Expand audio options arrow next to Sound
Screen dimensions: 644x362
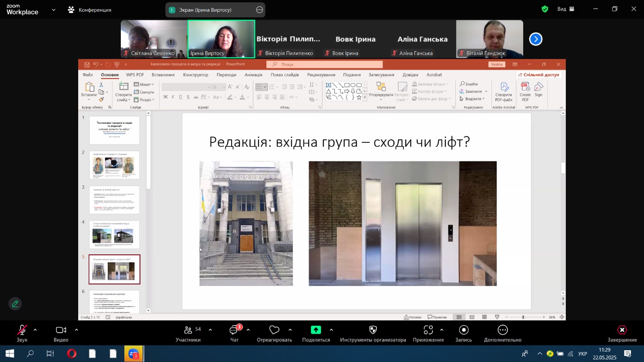point(35,330)
